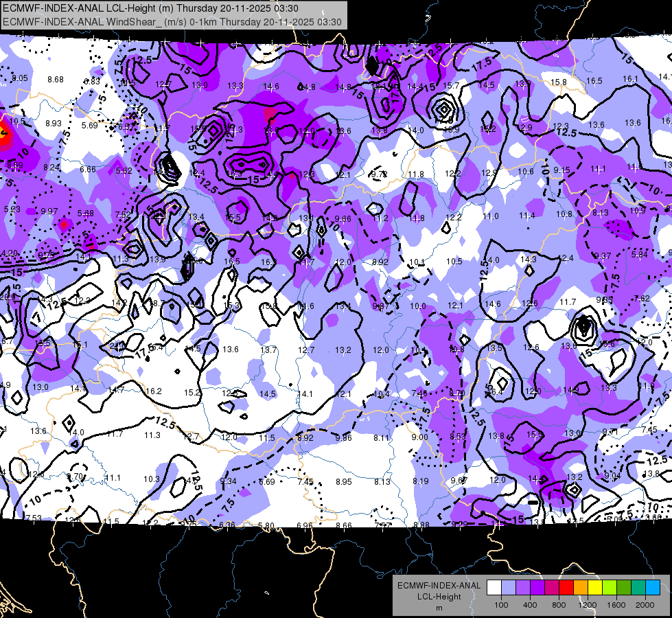Click the teal legend swatch
672x618 pixels.
[x=638, y=588]
